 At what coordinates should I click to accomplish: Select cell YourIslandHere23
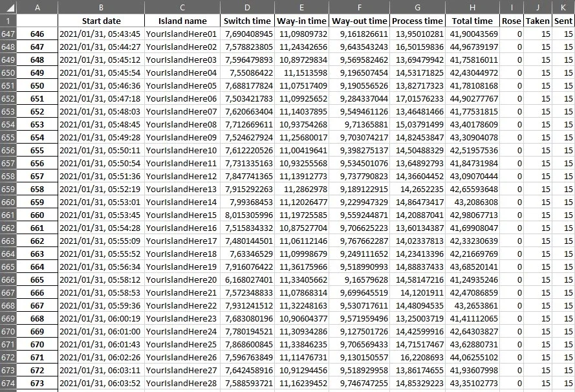click(x=182, y=319)
